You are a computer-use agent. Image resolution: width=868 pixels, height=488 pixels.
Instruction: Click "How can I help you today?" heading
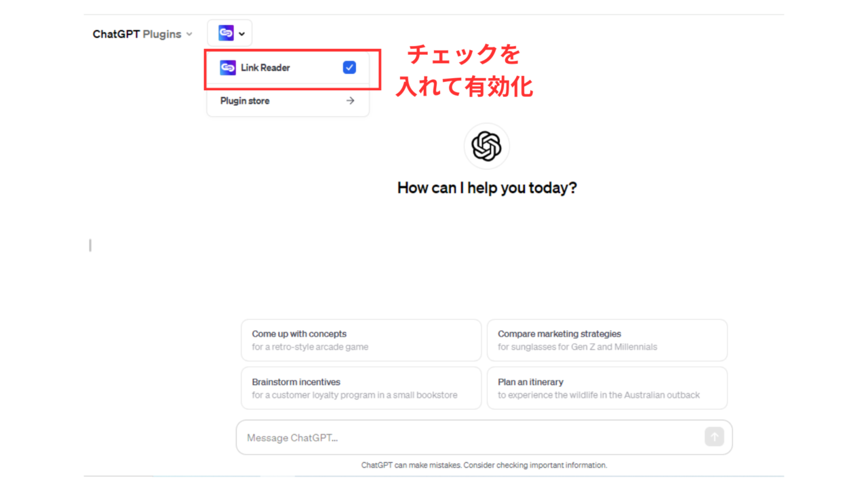coord(487,188)
